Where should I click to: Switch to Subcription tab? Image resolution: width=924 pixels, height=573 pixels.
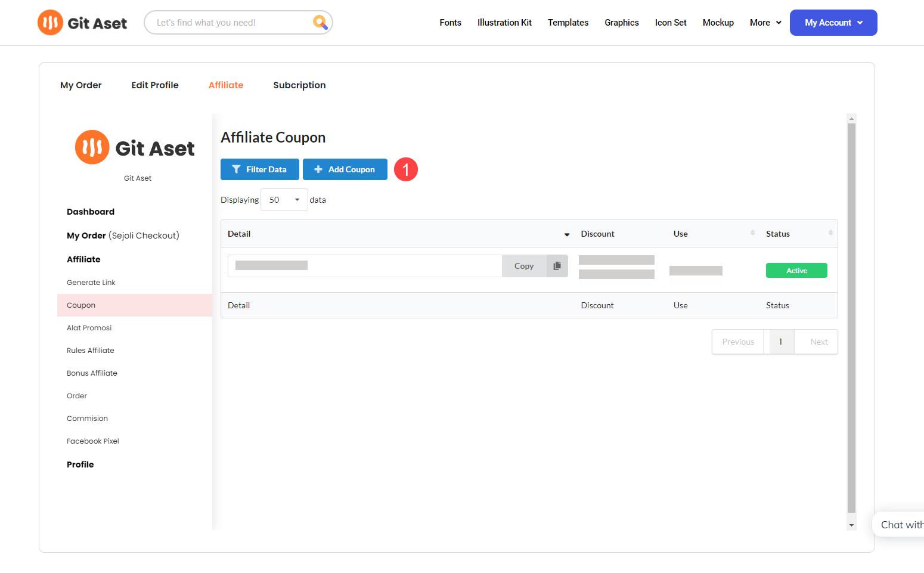[x=299, y=85]
